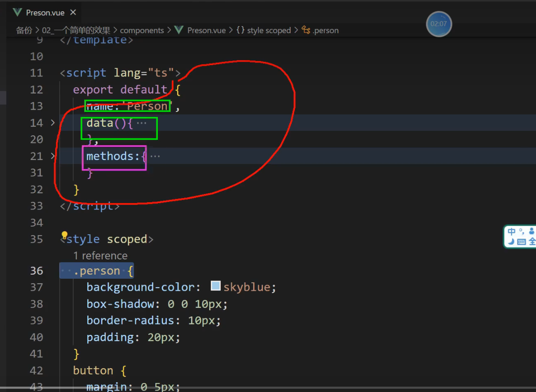Viewport: 536px width, 392px height.
Task: Click the closing </script> tag
Action: point(89,206)
